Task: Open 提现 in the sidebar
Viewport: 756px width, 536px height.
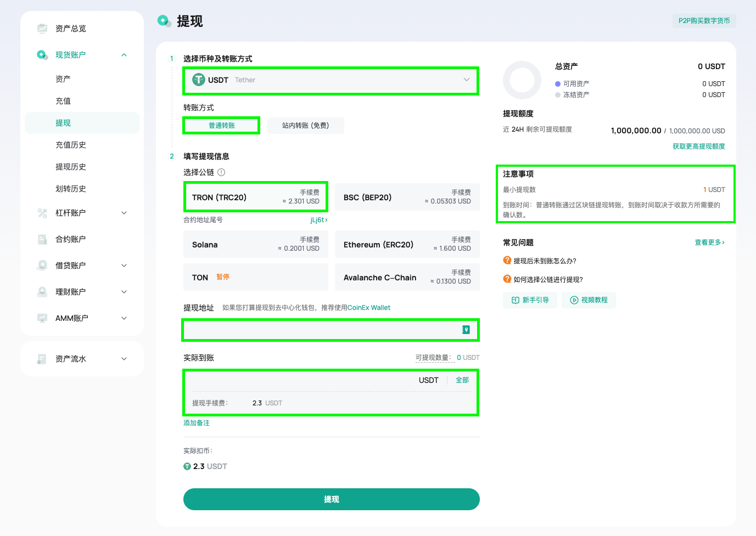Action: point(82,123)
